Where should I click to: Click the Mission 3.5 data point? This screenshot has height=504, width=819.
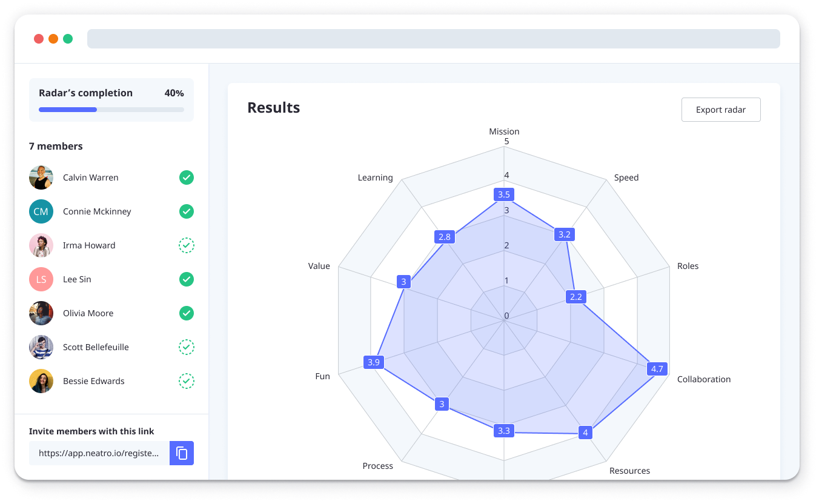coord(504,194)
